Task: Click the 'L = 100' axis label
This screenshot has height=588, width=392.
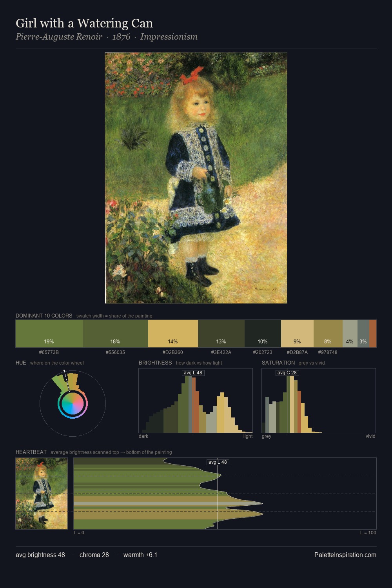Action: click(368, 533)
